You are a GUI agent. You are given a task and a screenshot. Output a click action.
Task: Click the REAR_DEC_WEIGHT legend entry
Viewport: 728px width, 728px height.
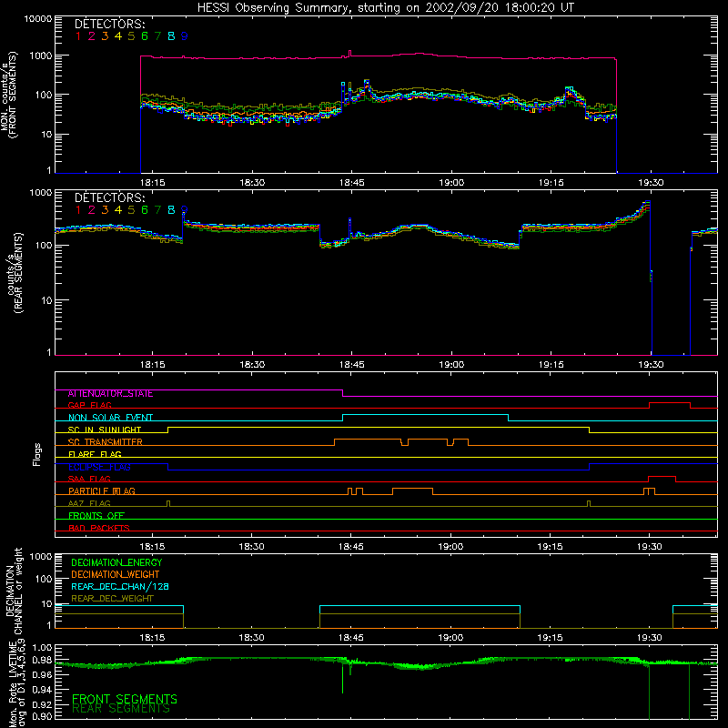click(112, 599)
